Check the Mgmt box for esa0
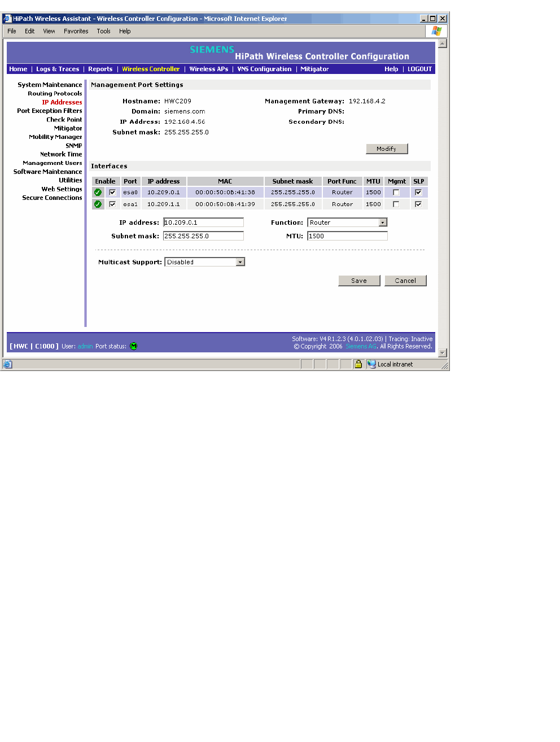Image resolution: width=560 pixels, height=742 pixels. coord(396,193)
